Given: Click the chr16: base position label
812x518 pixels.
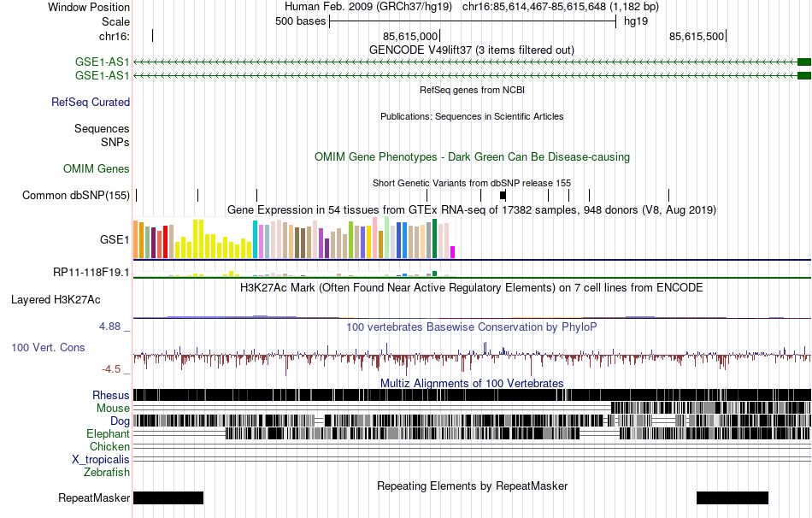Looking at the screenshot, I should coord(115,36).
